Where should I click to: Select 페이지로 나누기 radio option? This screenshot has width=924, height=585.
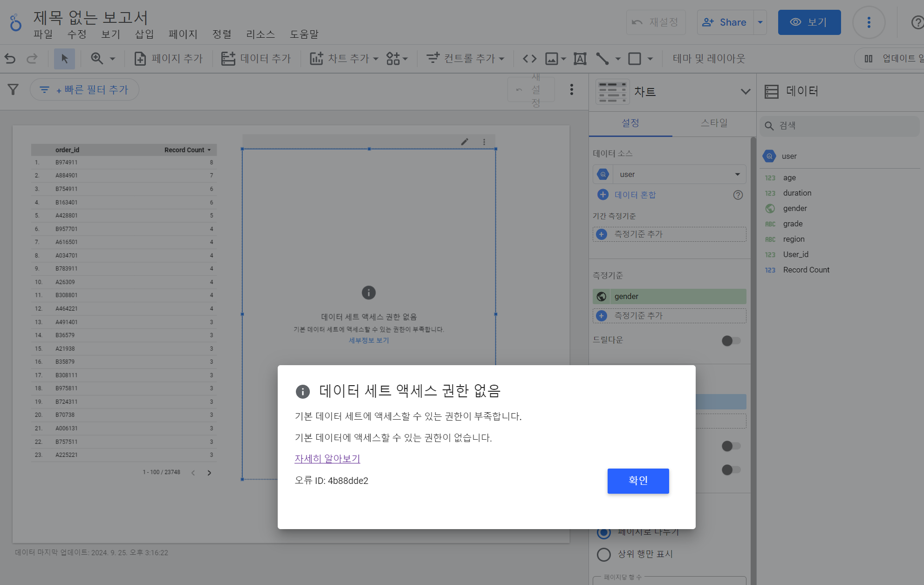(x=604, y=532)
